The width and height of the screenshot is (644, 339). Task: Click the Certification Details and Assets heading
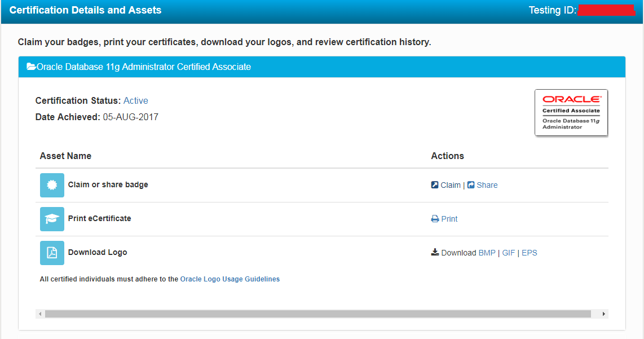(x=85, y=10)
